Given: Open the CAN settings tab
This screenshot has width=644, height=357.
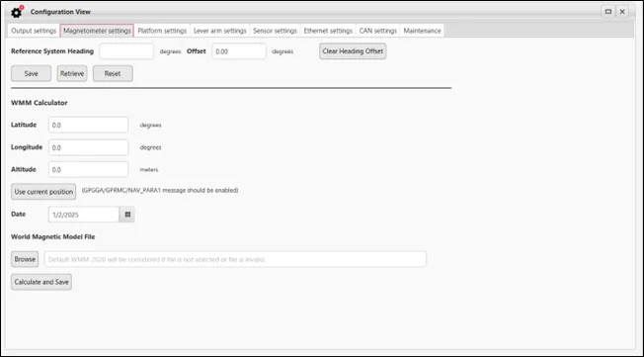Looking at the screenshot, I should (378, 31).
